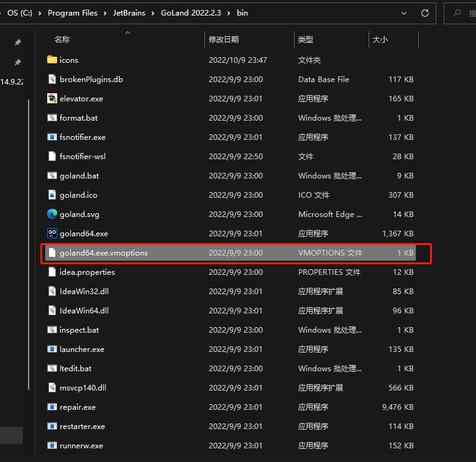Click the IdeaWin32.dll file icon
476x462 pixels.
point(52,291)
